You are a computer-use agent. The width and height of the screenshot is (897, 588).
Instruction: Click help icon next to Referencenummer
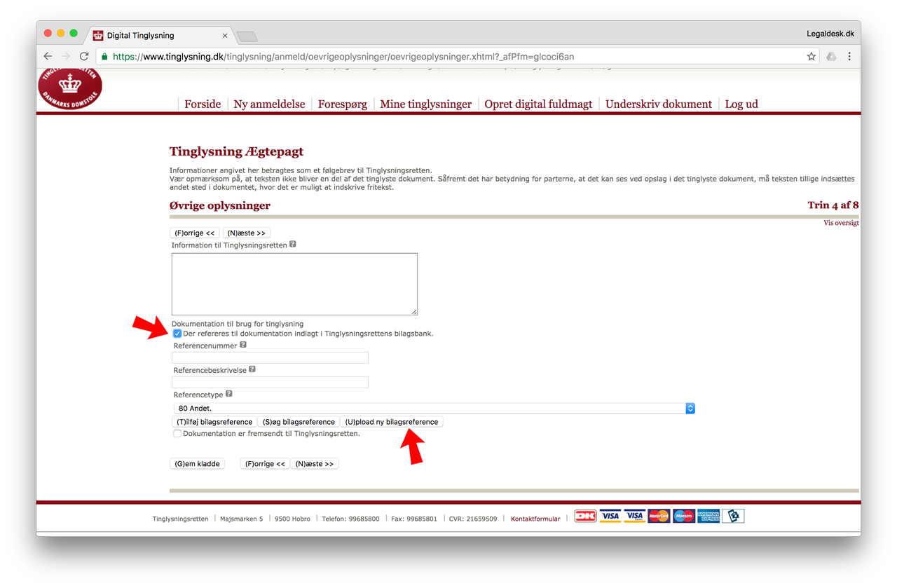click(x=243, y=345)
